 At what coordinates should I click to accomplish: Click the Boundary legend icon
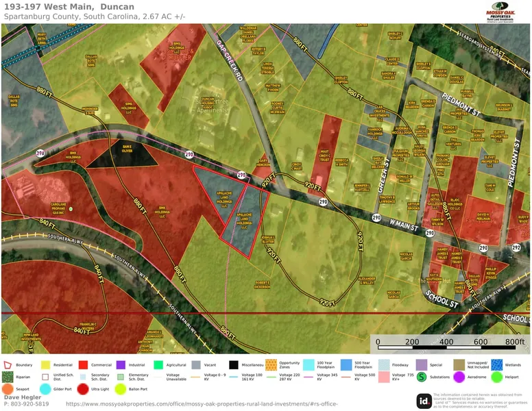[9, 365]
